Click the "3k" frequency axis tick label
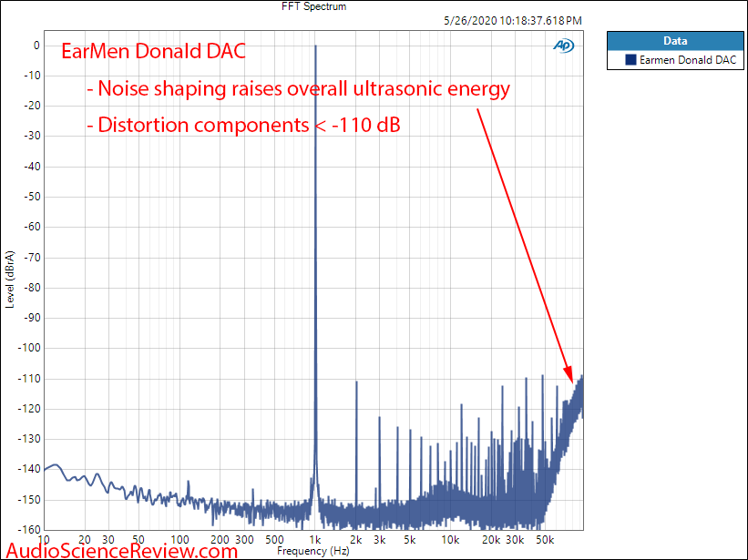This screenshot has width=748, height=560. click(380, 540)
